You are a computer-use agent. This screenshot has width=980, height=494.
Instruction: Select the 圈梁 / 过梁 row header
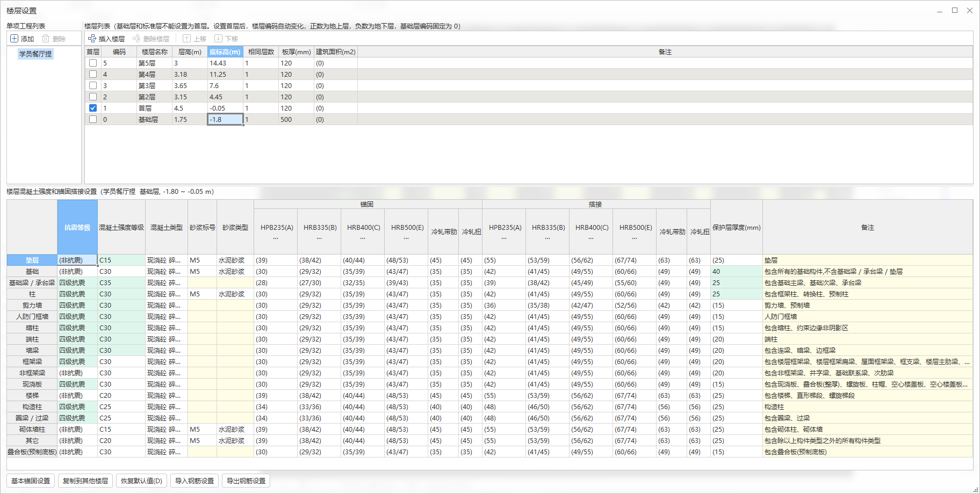[32, 418]
